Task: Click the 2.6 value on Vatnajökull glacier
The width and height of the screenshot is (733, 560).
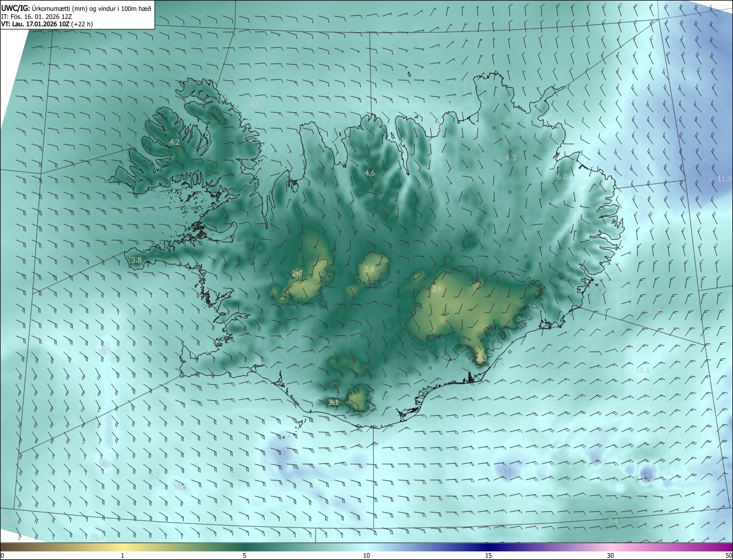Action: pos(437,289)
